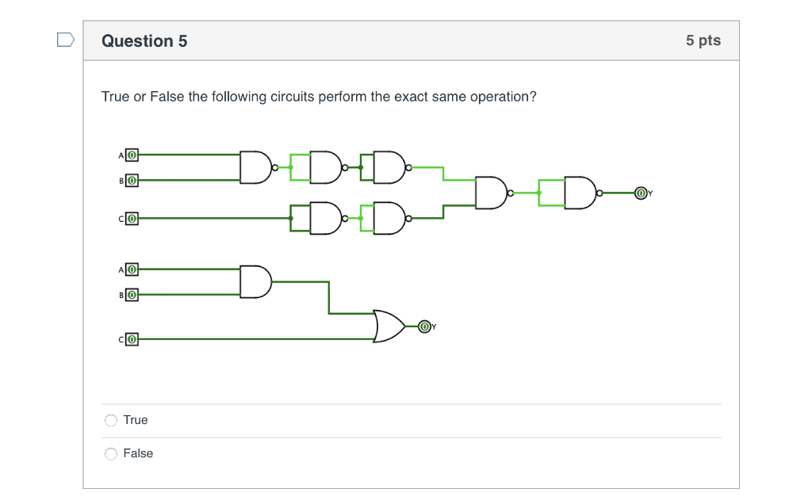Screen dimensions: 812x504
Task: Select the False radio button
Action: 111,453
